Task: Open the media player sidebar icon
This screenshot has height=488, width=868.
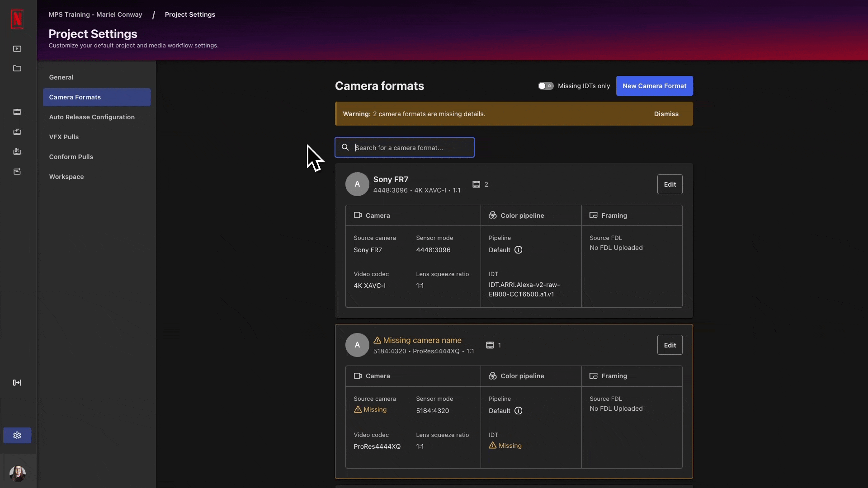Action: click(x=17, y=49)
